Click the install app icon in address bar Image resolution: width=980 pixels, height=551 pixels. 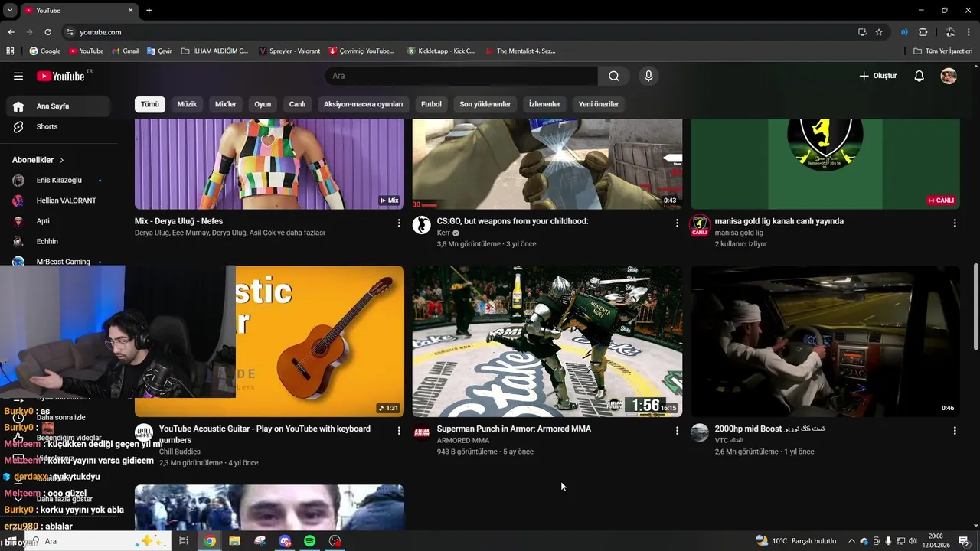coord(862,32)
